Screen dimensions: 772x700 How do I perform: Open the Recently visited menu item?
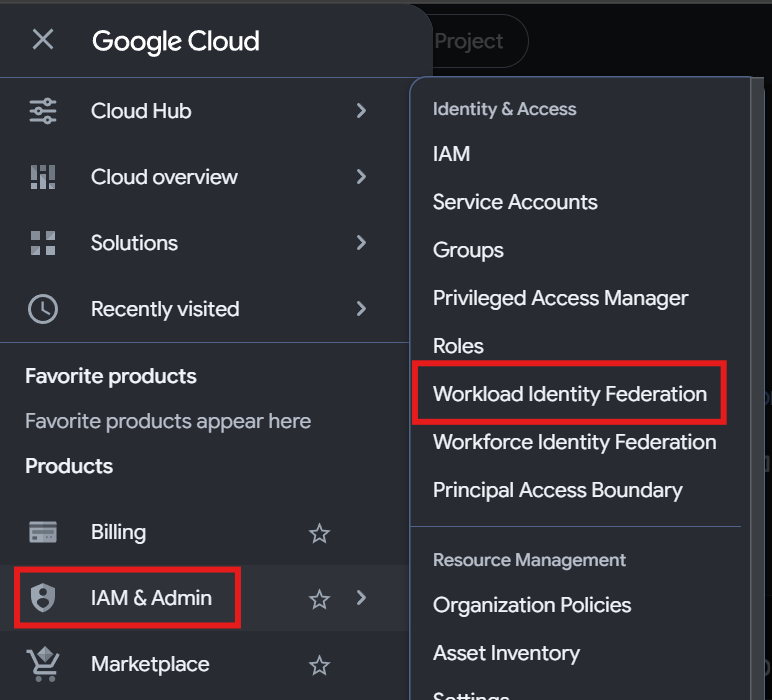coord(204,309)
